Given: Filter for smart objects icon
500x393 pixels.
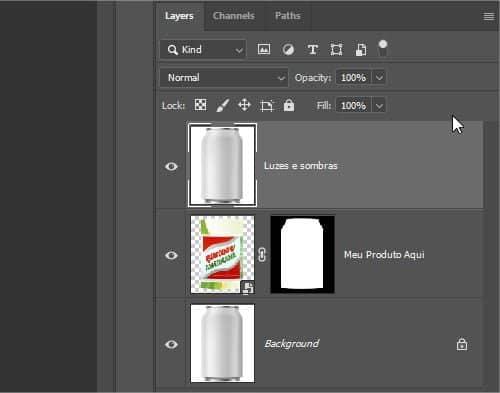Looking at the screenshot, I should click(361, 50).
